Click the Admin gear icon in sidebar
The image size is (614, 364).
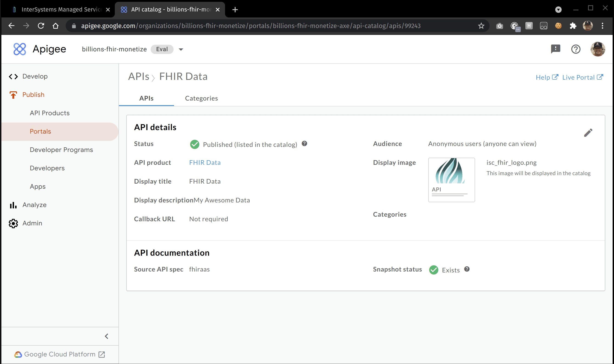point(13,223)
